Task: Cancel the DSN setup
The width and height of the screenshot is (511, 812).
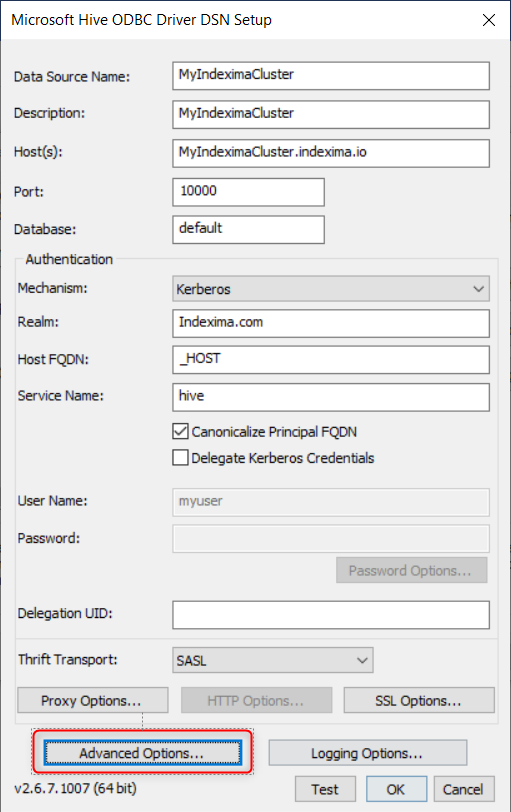Action: [x=464, y=789]
